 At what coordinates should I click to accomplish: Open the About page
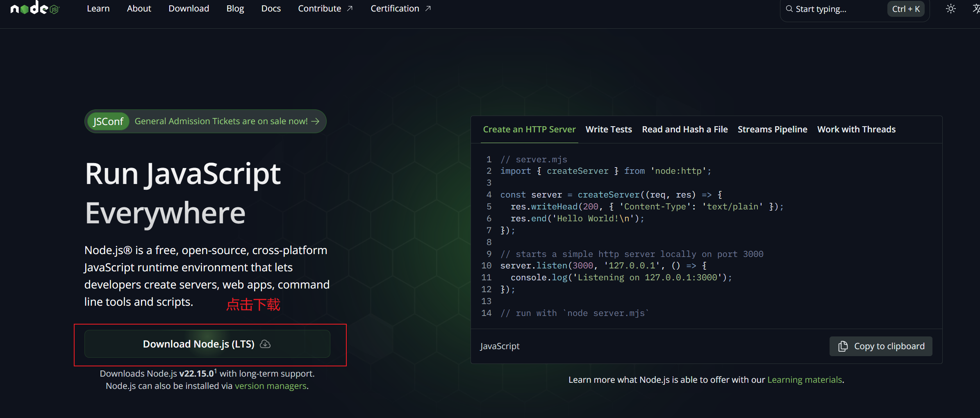click(x=139, y=9)
